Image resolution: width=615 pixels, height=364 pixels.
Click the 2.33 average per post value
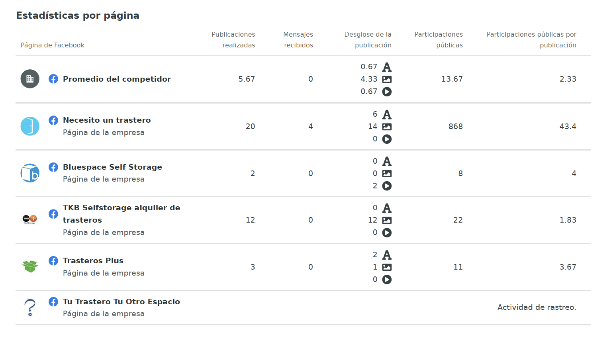pos(568,79)
